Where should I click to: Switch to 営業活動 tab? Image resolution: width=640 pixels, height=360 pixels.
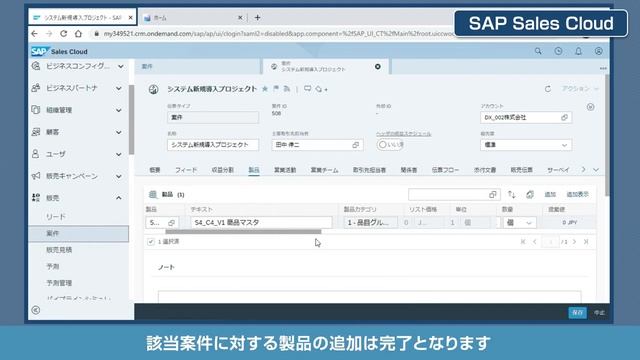[x=285, y=170]
